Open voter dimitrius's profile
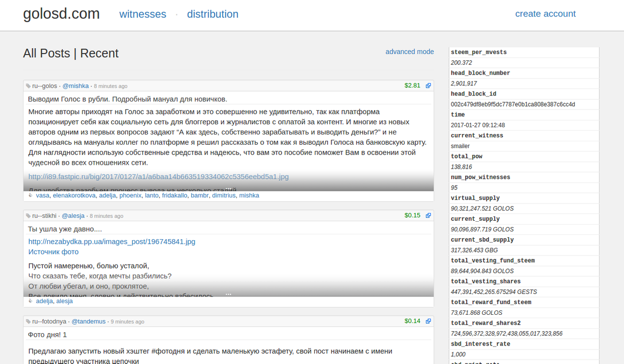The height and width of the screenshot is (364, 624). [224, 195]
